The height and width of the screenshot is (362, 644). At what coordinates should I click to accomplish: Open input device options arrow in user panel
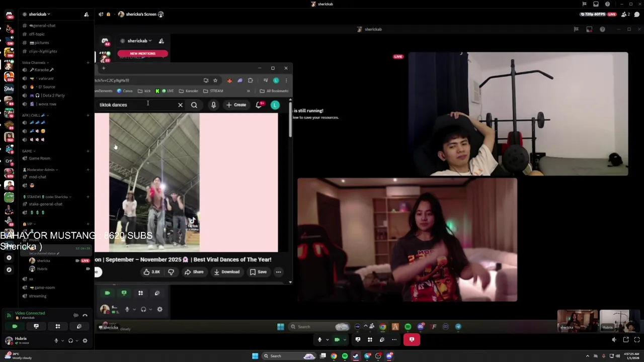click(x=62, y=340)
